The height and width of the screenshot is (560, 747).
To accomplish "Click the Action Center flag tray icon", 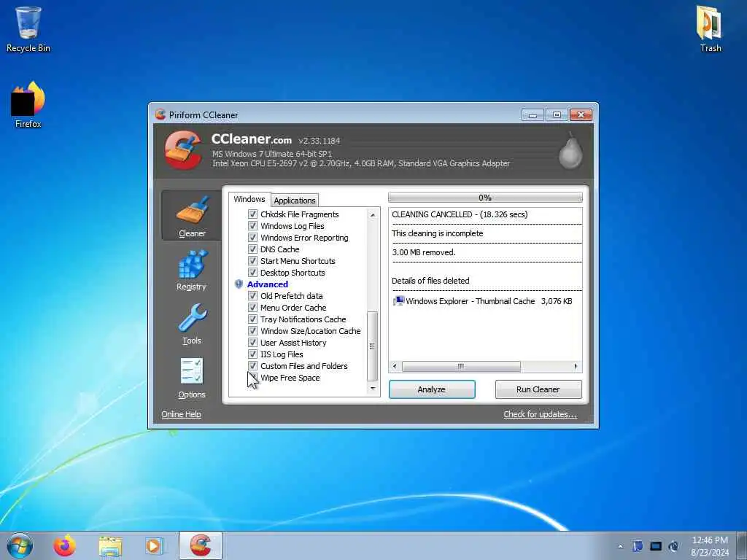I will [638, 546].
